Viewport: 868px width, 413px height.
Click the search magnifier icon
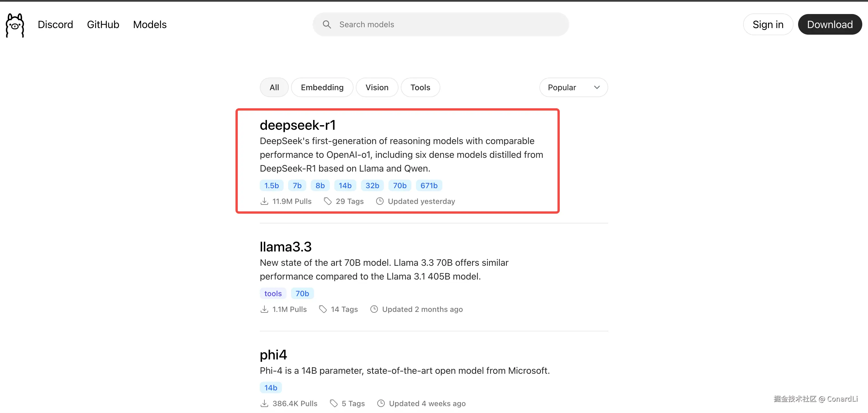tap(327, 25)
